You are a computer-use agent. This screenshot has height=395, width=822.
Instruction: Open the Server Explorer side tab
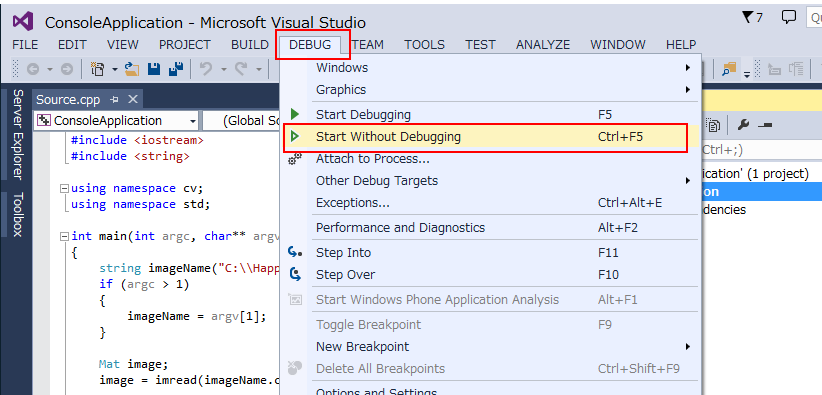click(x=18, y=134)
